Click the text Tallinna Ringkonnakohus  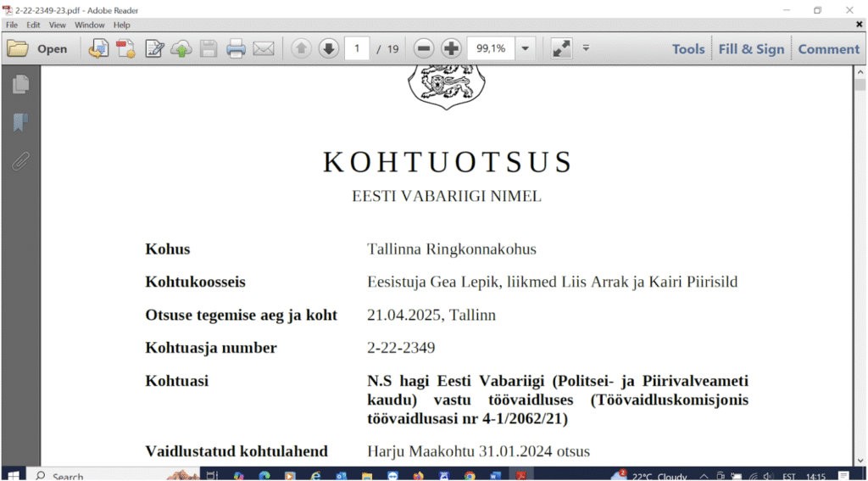point(452,249)
